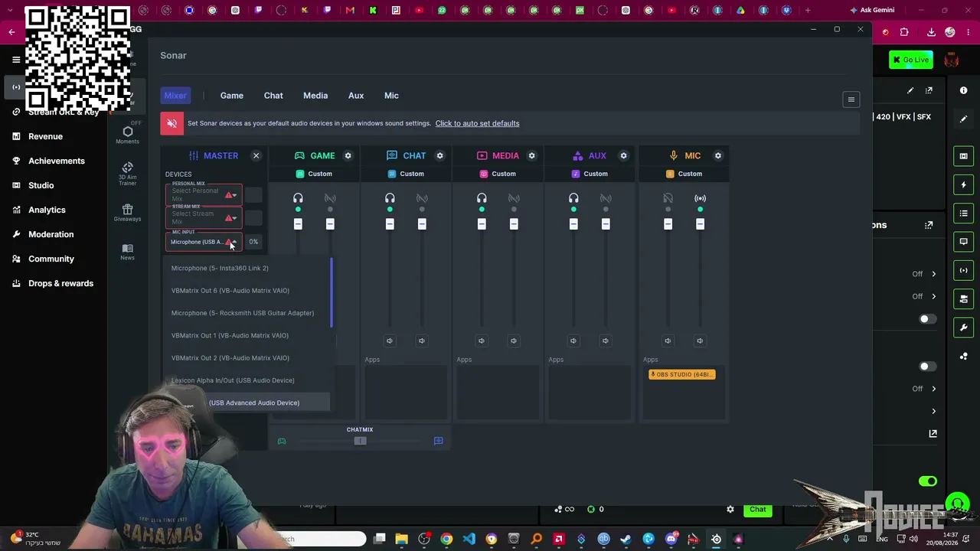Click the 'Click to auto set defaults' link
980x551 pixels.
point(477,123)
